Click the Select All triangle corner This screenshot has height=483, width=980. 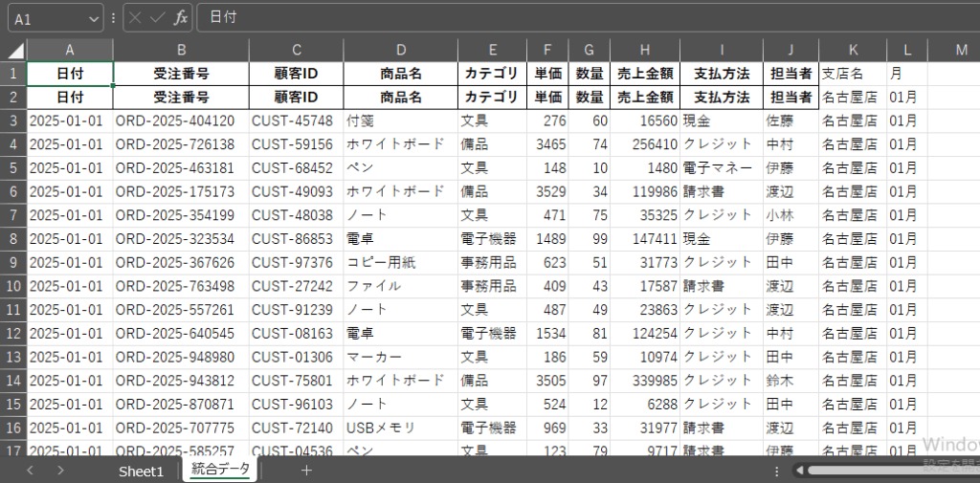coord(14,51)
